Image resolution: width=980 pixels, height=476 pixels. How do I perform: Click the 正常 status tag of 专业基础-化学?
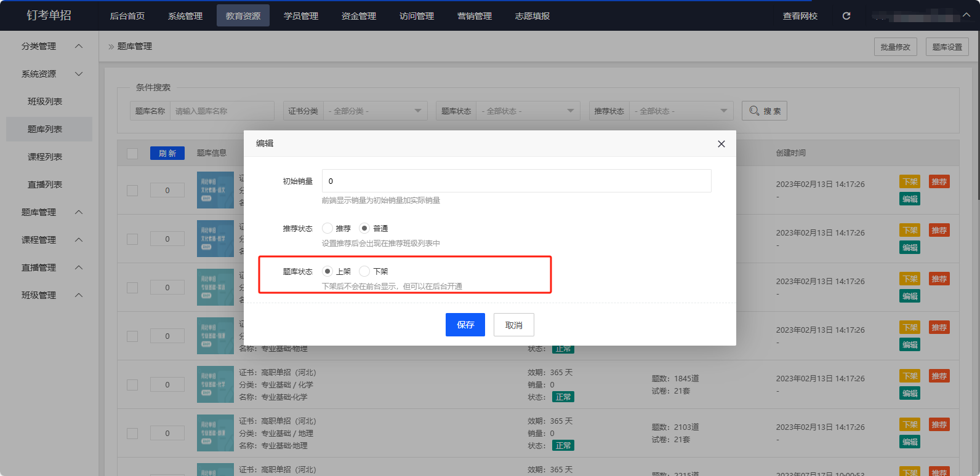[563, 397]
